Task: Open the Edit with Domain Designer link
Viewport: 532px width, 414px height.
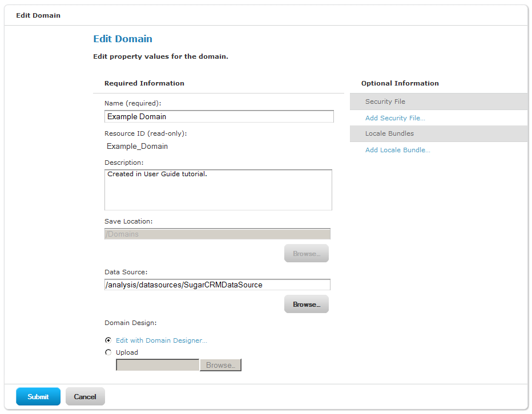Action: click(x=161, y=340)
